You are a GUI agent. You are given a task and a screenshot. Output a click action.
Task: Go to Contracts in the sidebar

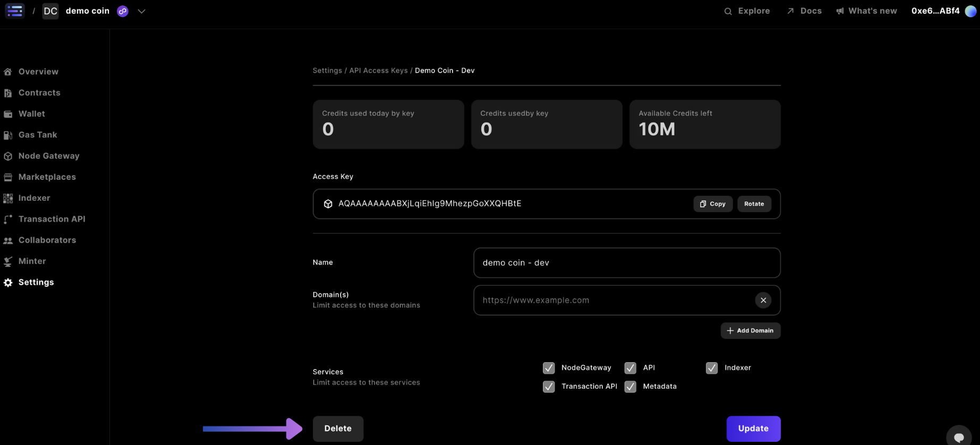click(39, 93)
